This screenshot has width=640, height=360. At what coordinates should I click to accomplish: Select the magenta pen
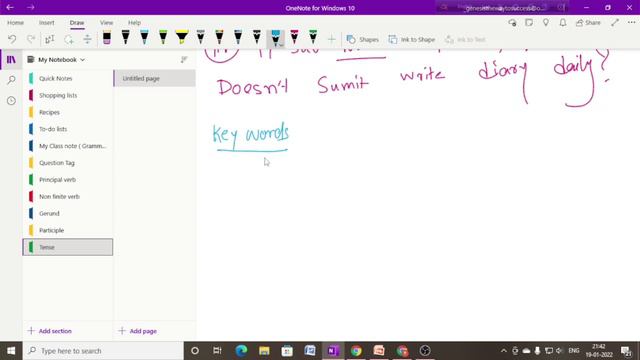click(x=294, y=38)
